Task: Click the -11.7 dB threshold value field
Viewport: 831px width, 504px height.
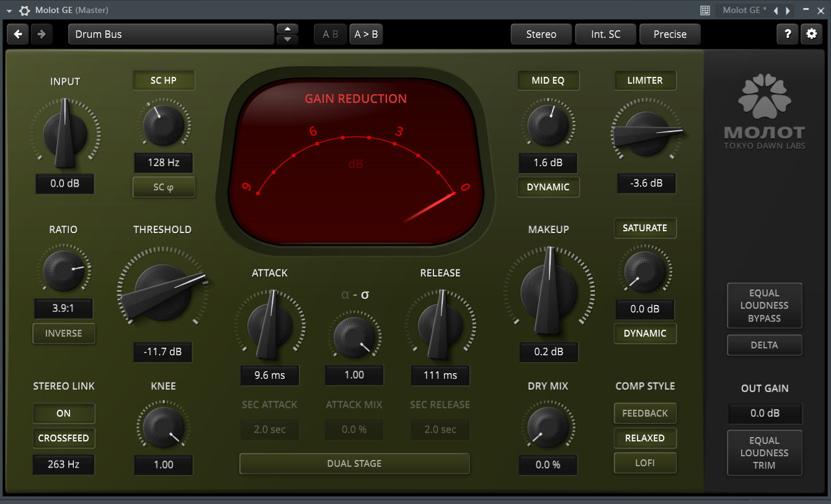Action: click(x=162, y=352)
